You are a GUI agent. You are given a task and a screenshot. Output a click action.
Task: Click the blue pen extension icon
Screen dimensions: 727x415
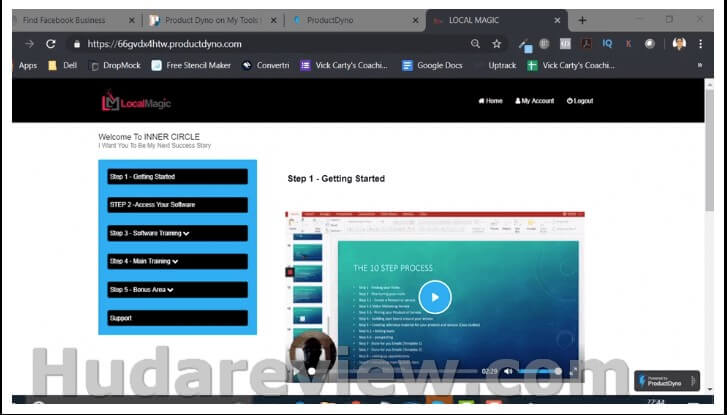[x=524, y=45]
